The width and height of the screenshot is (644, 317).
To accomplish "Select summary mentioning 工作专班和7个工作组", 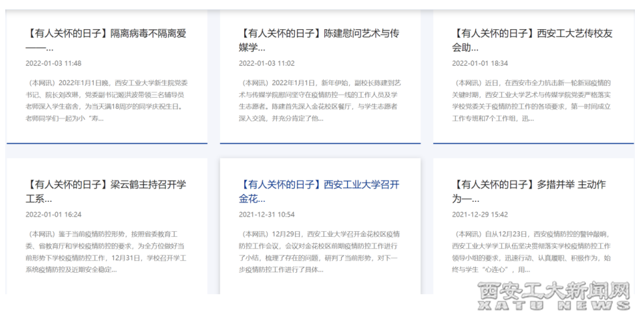I will (532, 101).
